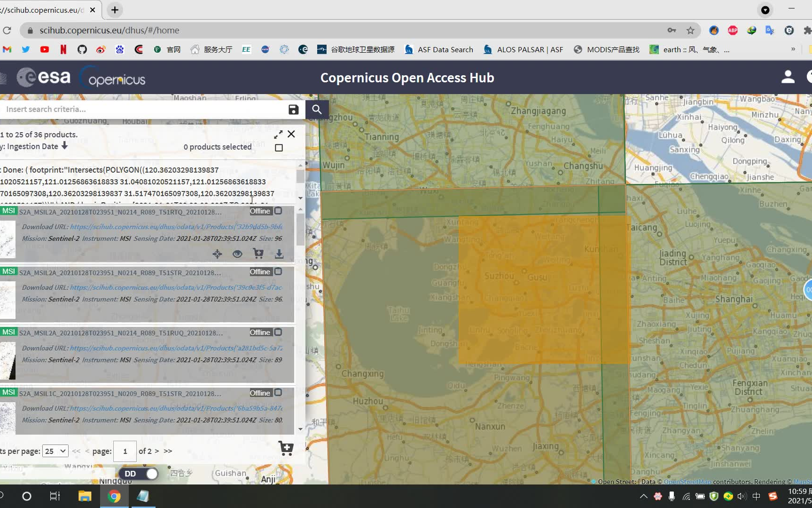
Task: Go to previous results page
Action: tap(87, 451)
